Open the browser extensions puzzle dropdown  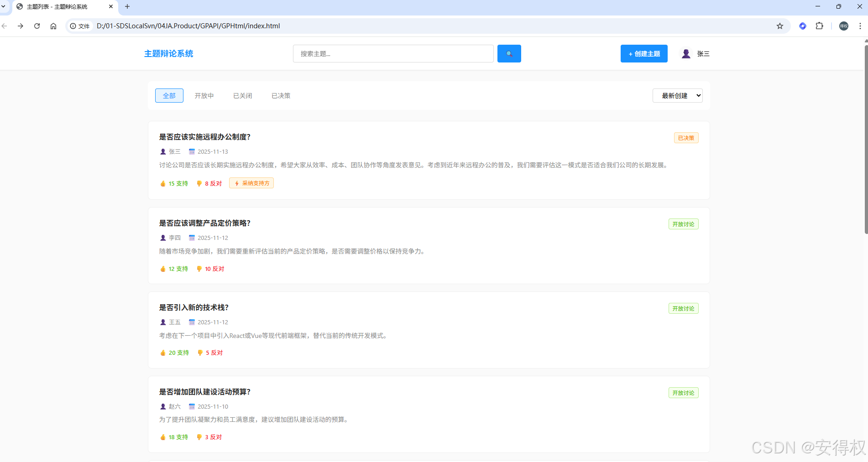(x=819, y=26)
